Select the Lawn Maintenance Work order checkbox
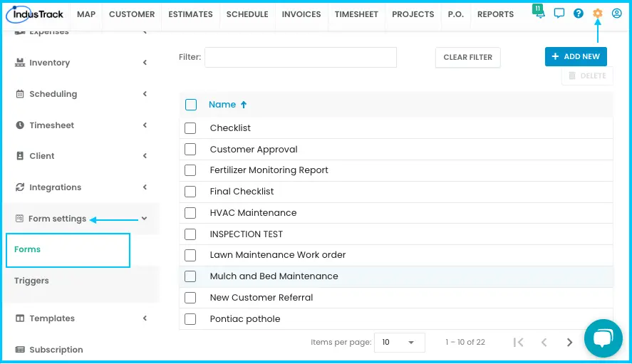This screenshot has width=632, height=364. click(x=190, y=255)
